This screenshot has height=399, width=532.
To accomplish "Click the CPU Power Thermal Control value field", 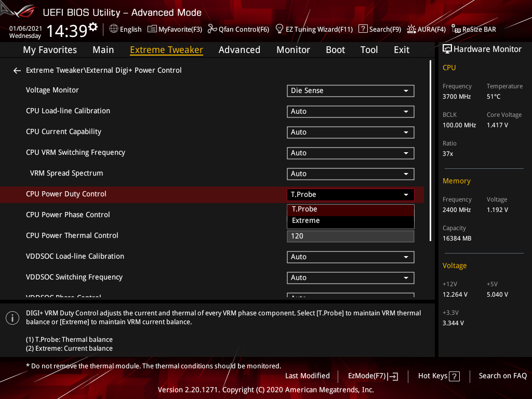I will point(351,236).
